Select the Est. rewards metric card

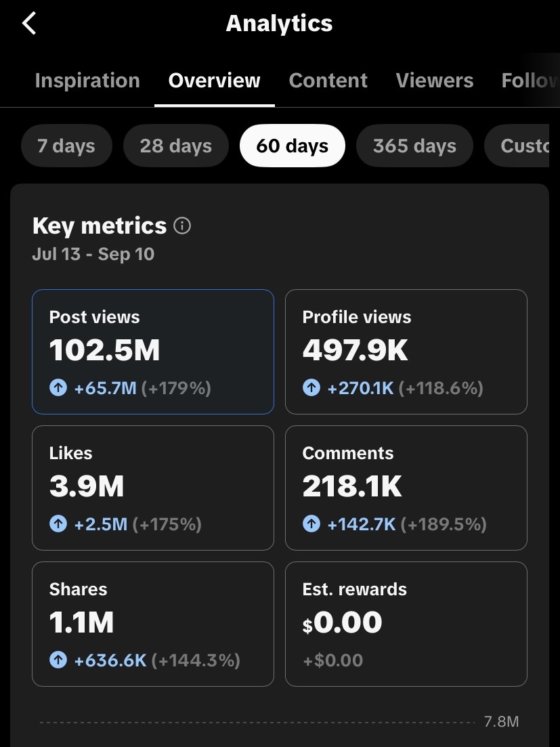click(x=406, y=624)
